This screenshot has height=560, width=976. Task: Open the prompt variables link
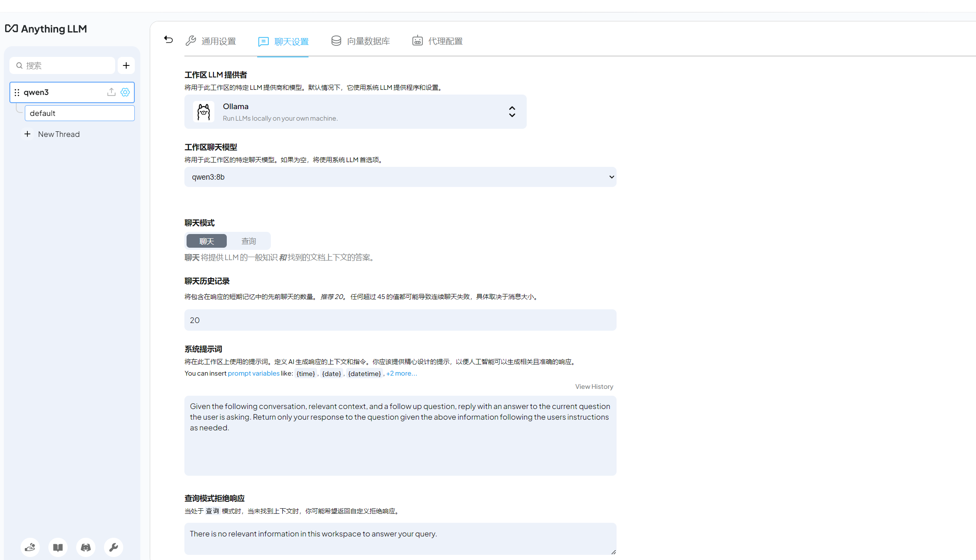coord(254,373)
